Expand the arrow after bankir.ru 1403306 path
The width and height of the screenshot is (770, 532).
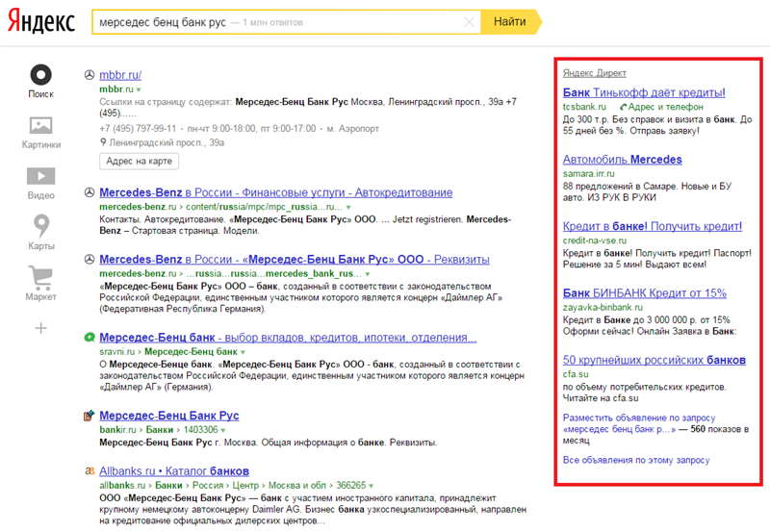tap(225, 430)
